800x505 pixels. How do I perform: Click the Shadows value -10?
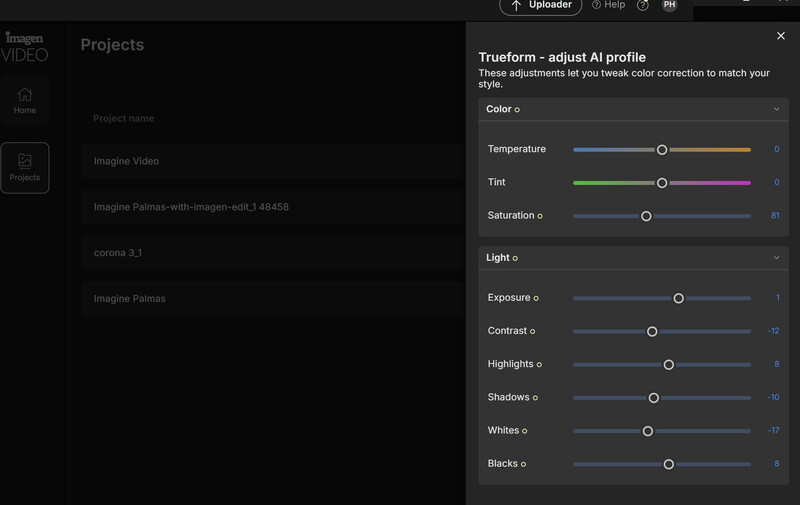[773, 397]
